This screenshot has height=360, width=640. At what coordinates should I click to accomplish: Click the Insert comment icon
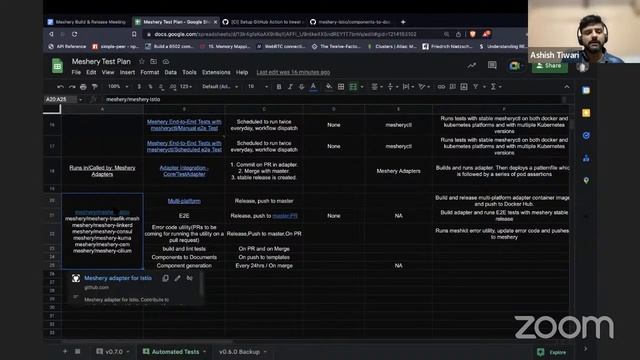click(x=453, y=87)
